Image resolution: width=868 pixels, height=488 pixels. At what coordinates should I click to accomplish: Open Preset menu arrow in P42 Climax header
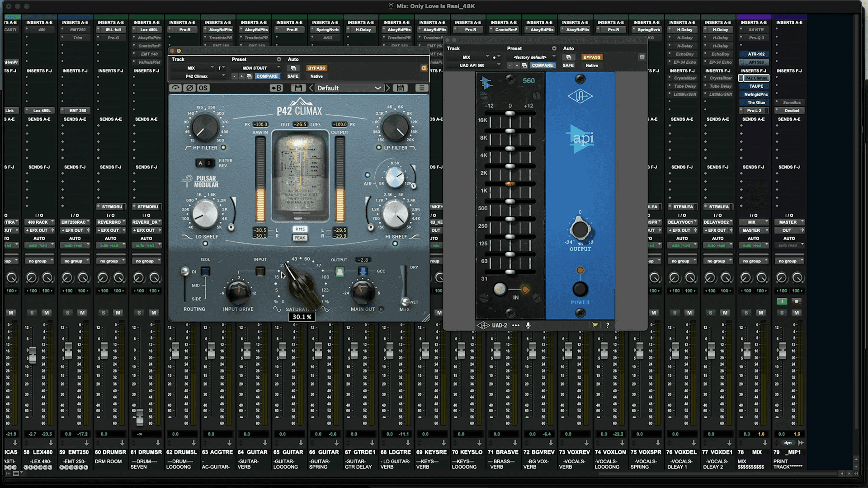coord(278,60)
